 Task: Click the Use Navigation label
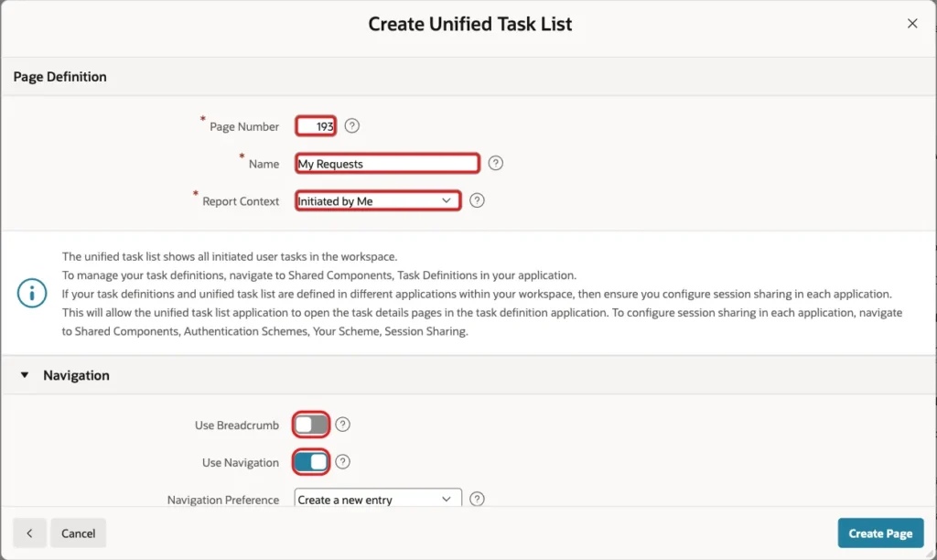pyautogui.click(x=241, y=463)
